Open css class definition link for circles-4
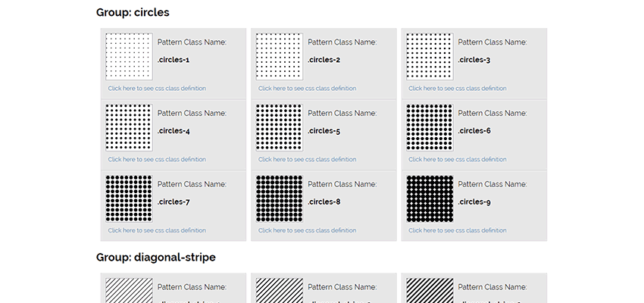The width and height of the screenshot is (644, 303). point(157,159)
